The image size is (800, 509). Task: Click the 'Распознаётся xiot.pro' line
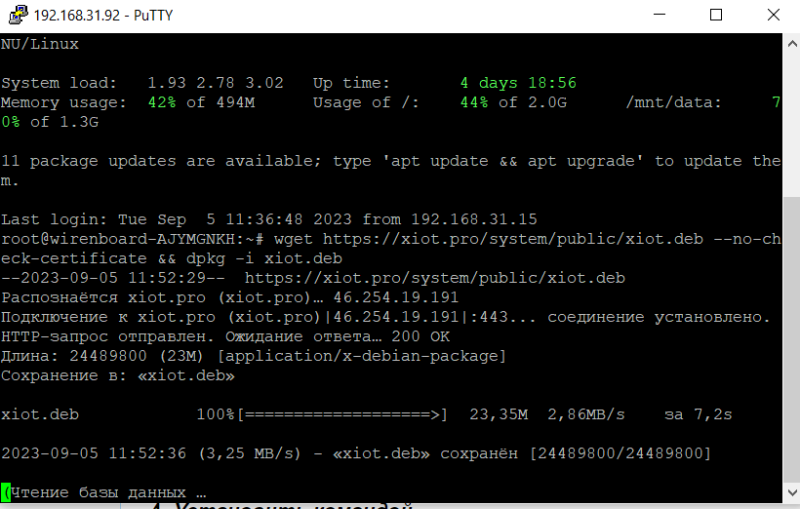[x=230, y=297]
